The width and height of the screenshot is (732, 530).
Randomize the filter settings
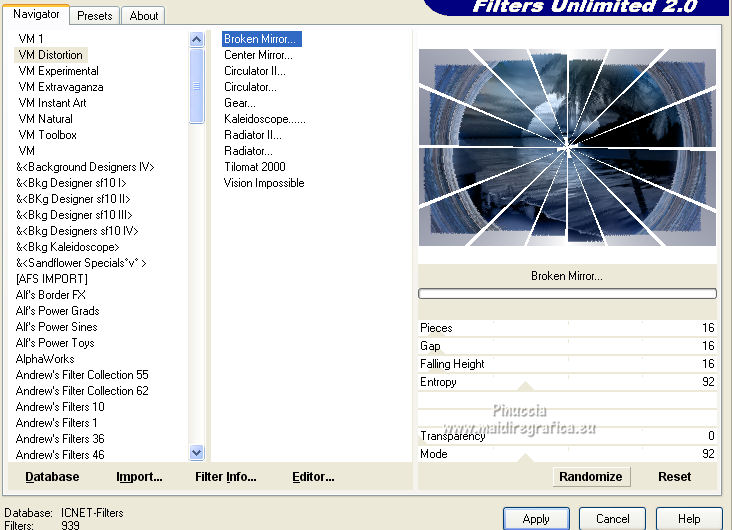[x=591, y=477]
